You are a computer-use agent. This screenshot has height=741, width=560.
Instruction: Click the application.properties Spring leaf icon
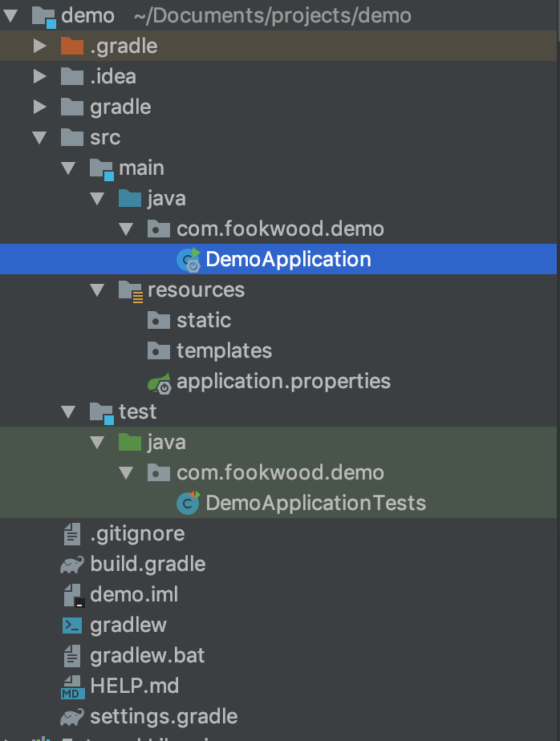point(160,382)
